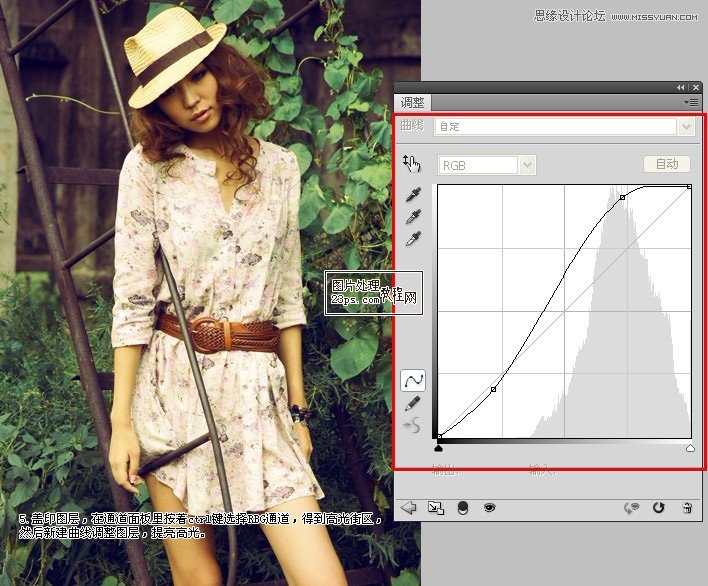Collapse the panel with double arrows
708x586 pixels.
pos(680,88)
